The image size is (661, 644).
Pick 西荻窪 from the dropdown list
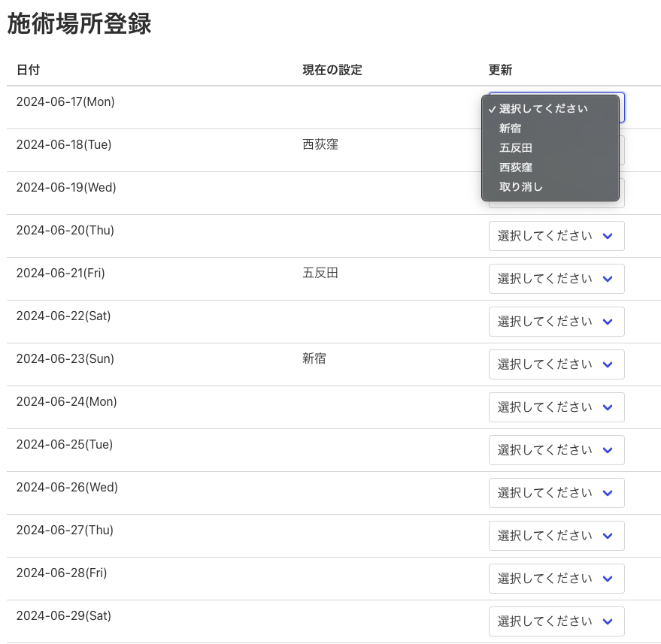click(515, 168)
